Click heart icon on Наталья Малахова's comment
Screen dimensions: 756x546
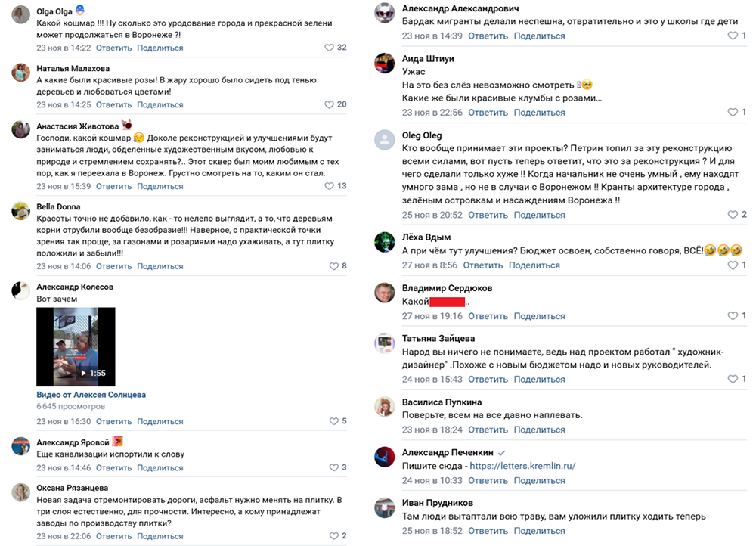click(329, 104)
